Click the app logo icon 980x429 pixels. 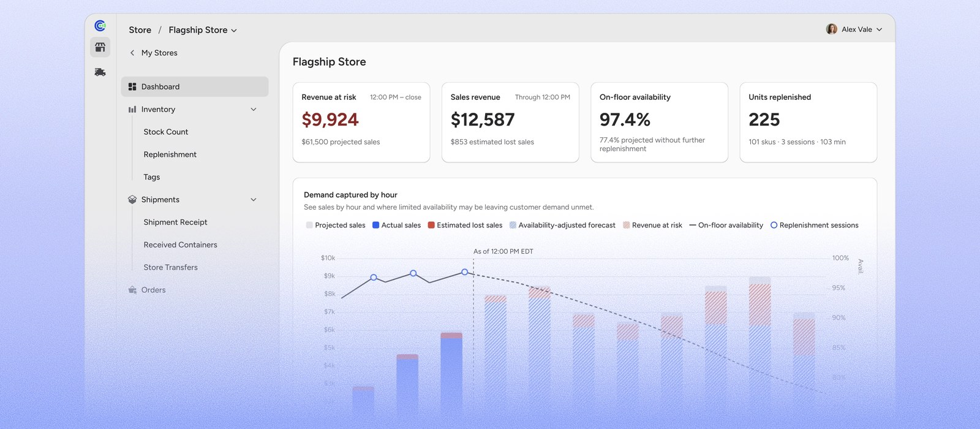pos(100,26)
